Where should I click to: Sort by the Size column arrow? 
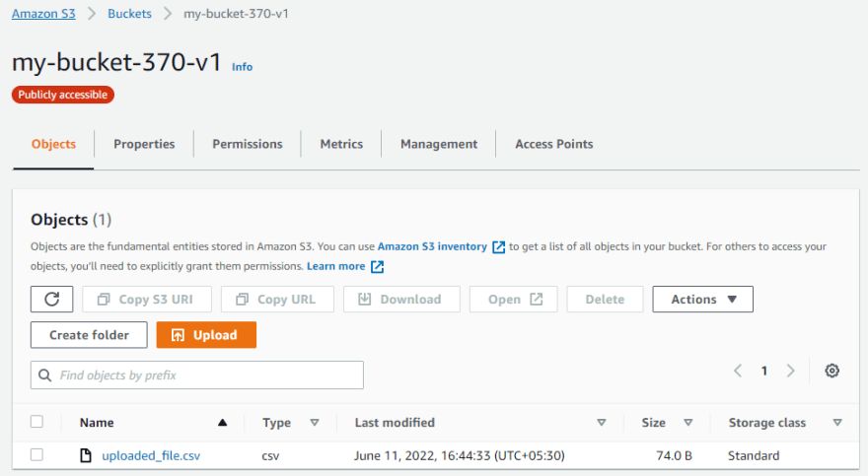coord(688,423)
